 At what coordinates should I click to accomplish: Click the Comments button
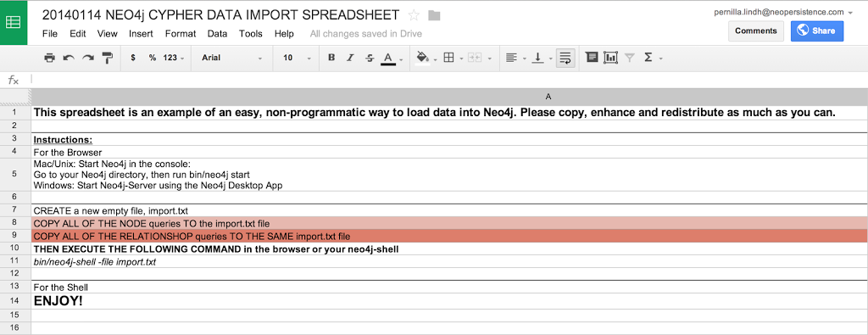click(x=755, y=31)
